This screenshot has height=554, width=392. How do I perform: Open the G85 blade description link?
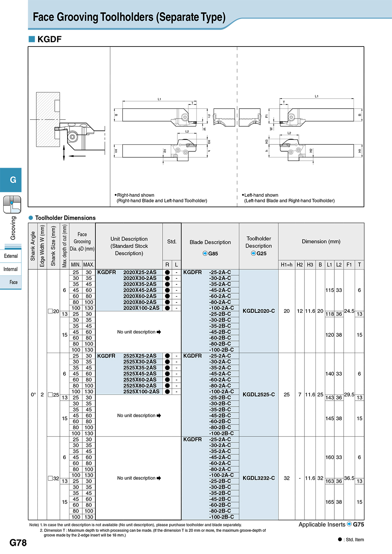click(210, 253)
